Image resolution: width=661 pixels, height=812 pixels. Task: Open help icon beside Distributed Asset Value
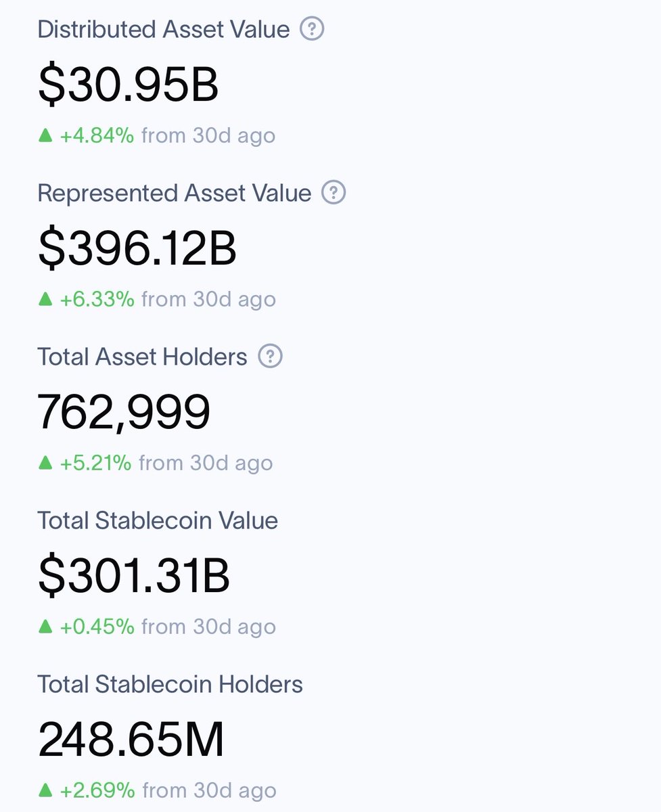pos(312,29)
